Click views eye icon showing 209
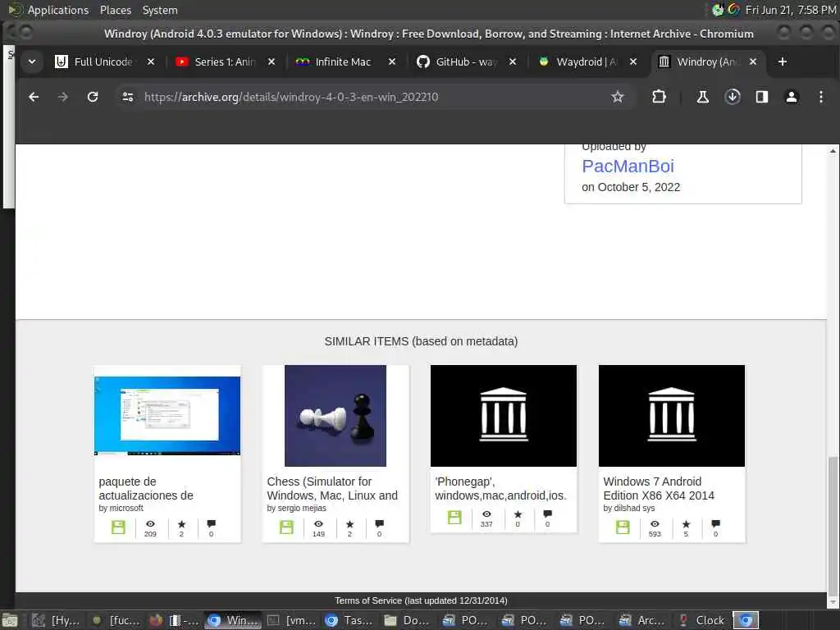840x630 pixels. (x=151, y=524)
